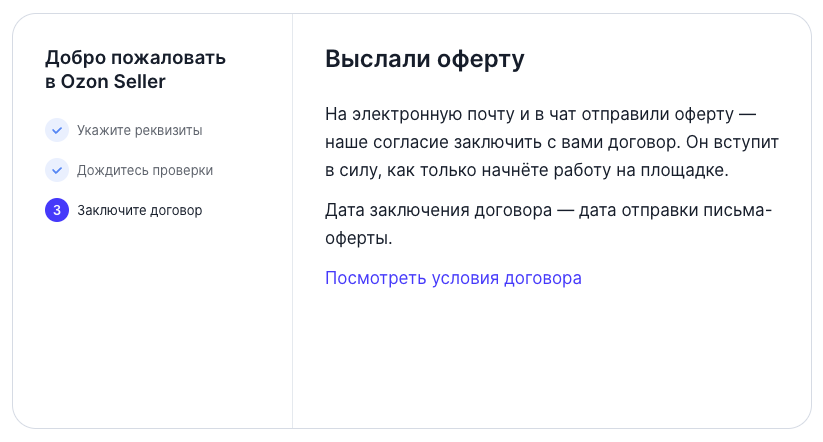Screen dimensions: 823x442
Task: Click the checkmark icon beside Дождитесь проверки
Action: pyautogui.click(x=57, y=170)
